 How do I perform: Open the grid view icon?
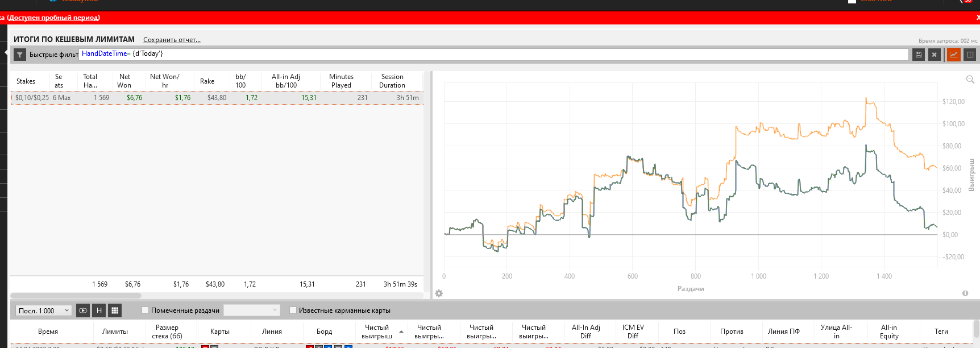coord(115,310)
